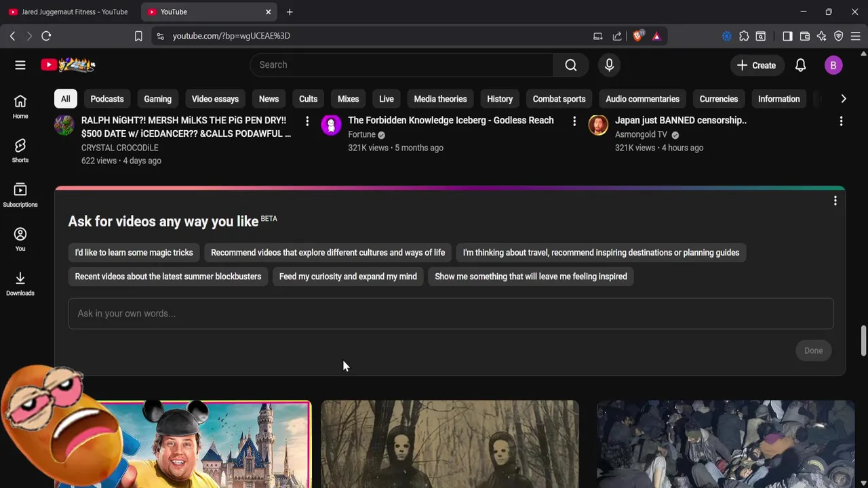The image size is (868, 488).
Task: Open a new browser tab
Action: click(x=290, y=12)
